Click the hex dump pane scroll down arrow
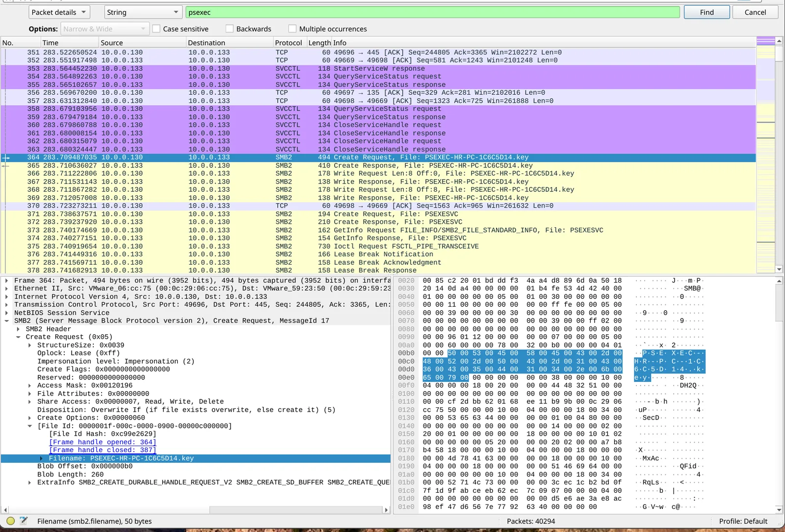 point(779,510)
